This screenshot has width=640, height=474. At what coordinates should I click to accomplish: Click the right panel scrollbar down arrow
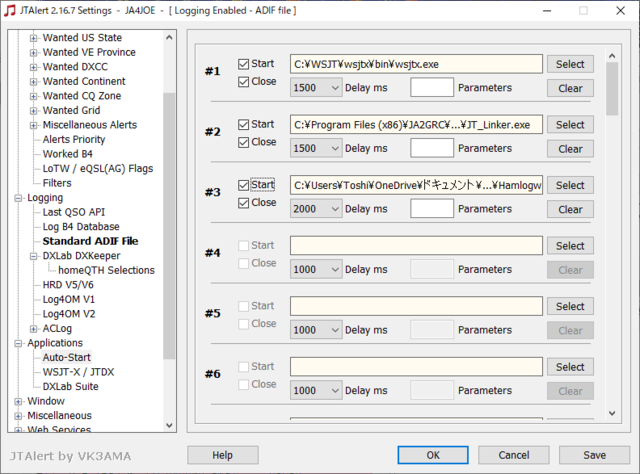click(x=612, y=413)
